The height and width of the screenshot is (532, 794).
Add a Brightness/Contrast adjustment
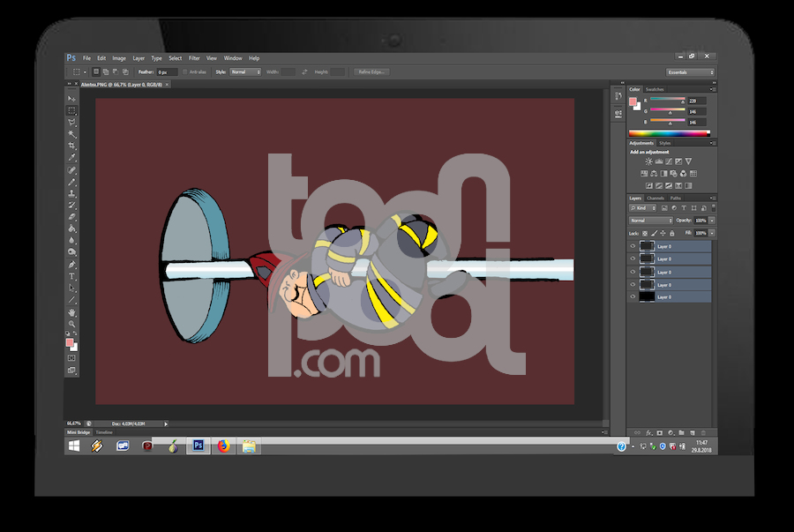coord(648,161)
